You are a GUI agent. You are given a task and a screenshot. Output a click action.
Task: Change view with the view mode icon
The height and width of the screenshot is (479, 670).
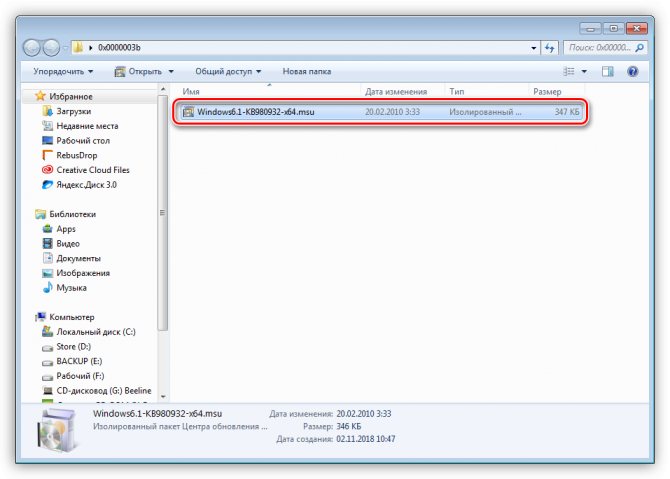coord(569,71)
